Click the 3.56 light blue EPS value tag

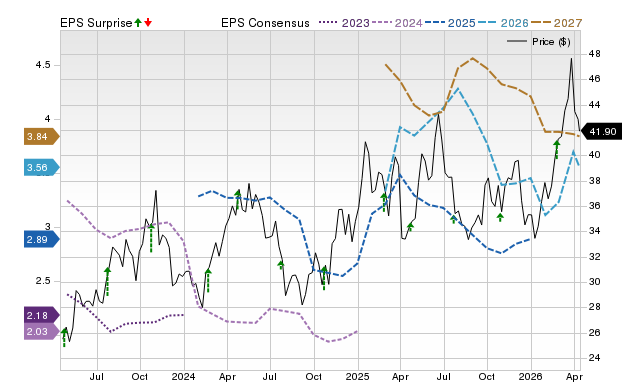point(42,168)
